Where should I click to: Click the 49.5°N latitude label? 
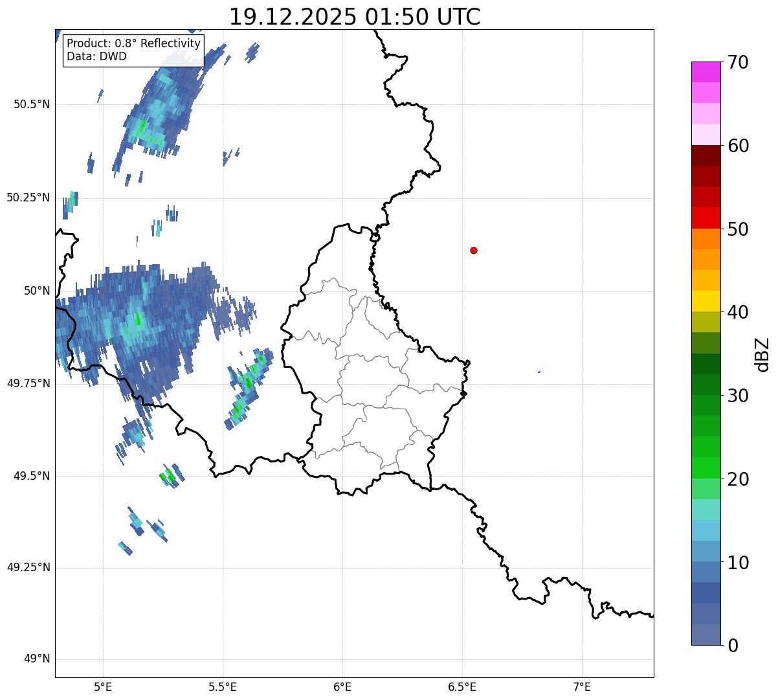[32, 476]
